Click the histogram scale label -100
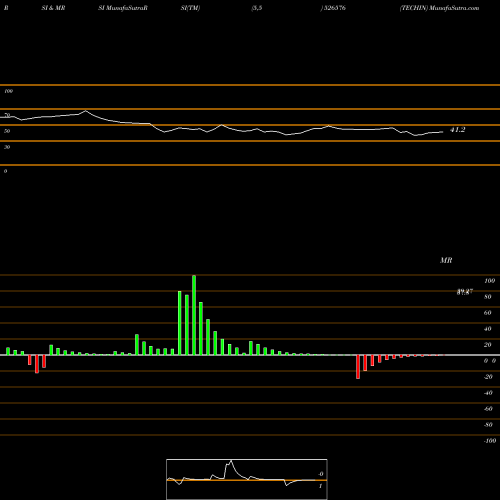 click(x=490, y=441)
